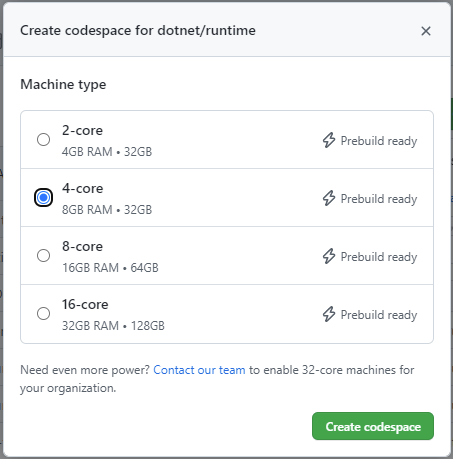Click the 16-core machine title
Screen dimensions: 453x459
point(85,304)
